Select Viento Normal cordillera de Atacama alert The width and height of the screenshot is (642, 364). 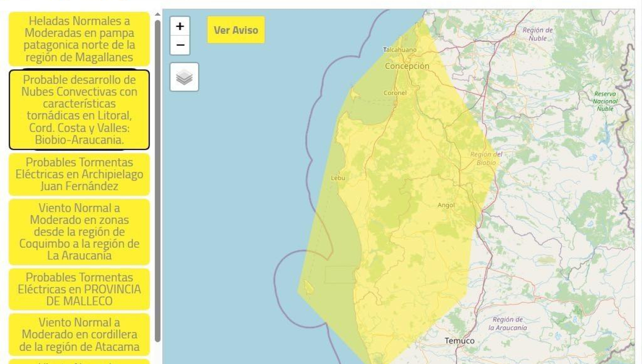tap(79, 335)
